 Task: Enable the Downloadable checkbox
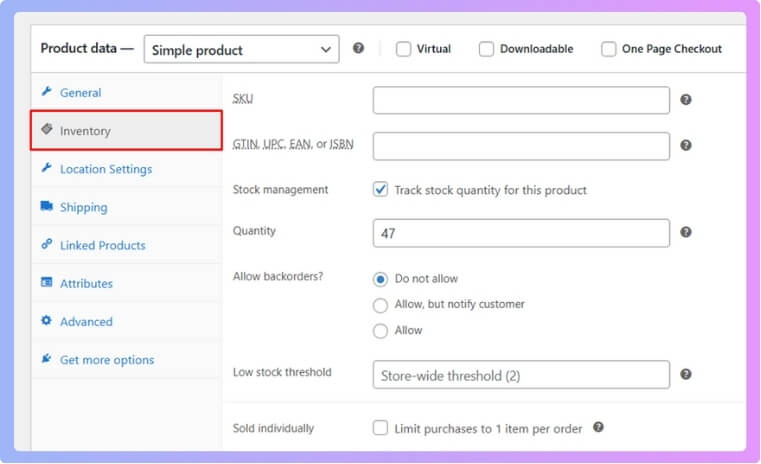(486, 49)
